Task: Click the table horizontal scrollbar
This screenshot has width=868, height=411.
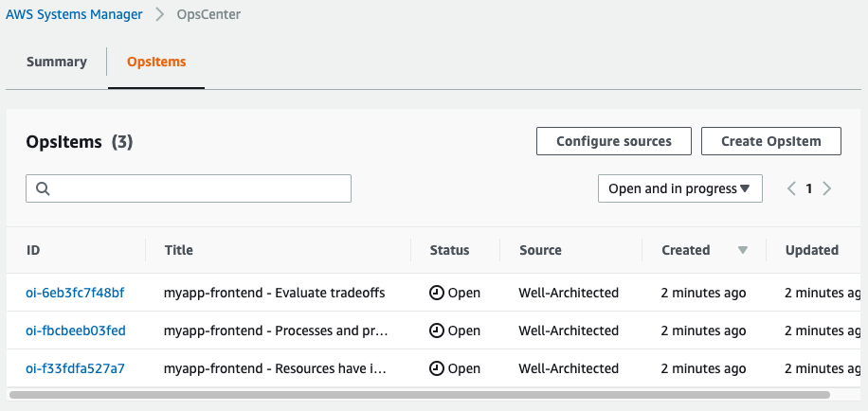Action: click(420, 395)
